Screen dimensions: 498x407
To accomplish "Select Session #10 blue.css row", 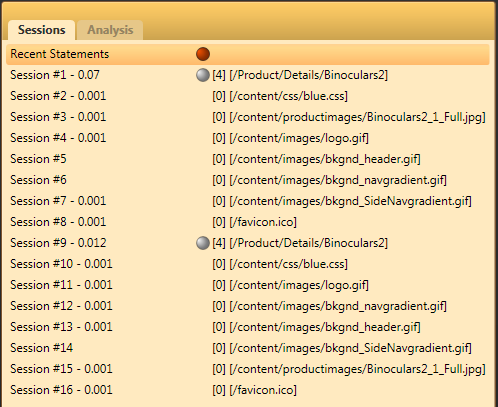I will click(248, 264).
